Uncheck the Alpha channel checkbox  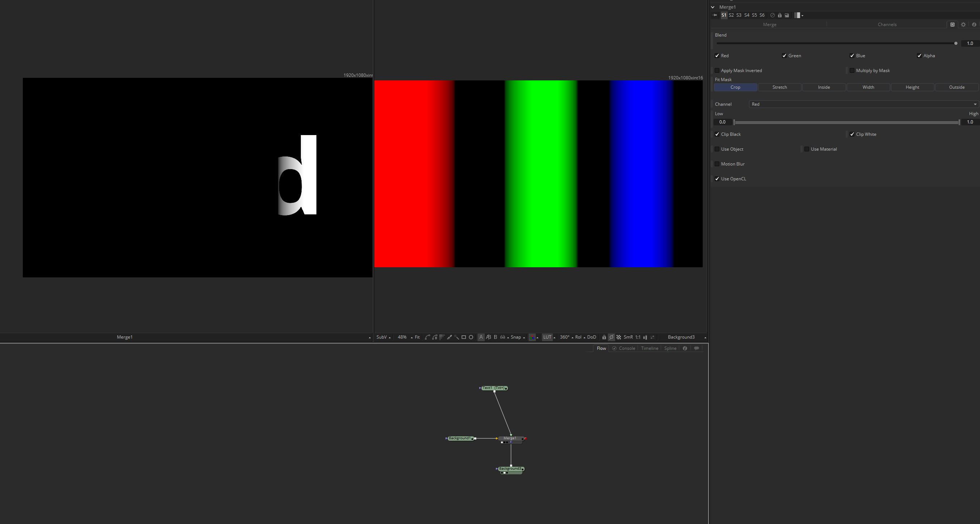pos(920,55)
